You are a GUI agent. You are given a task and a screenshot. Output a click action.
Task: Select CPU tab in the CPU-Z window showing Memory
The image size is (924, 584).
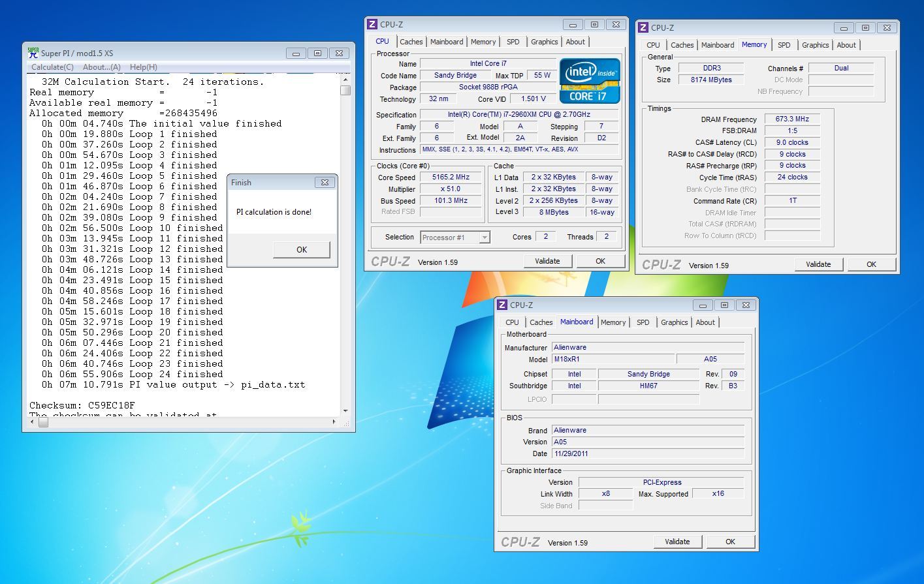(653, 45)
